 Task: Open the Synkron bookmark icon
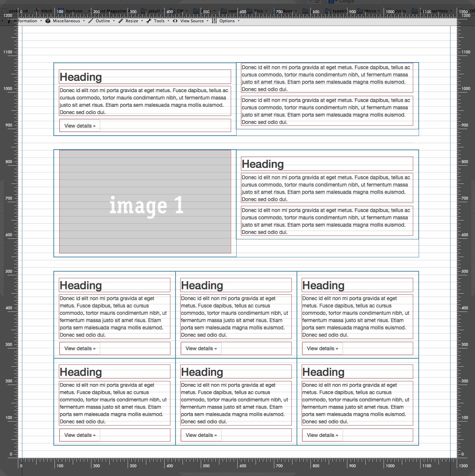61,11
